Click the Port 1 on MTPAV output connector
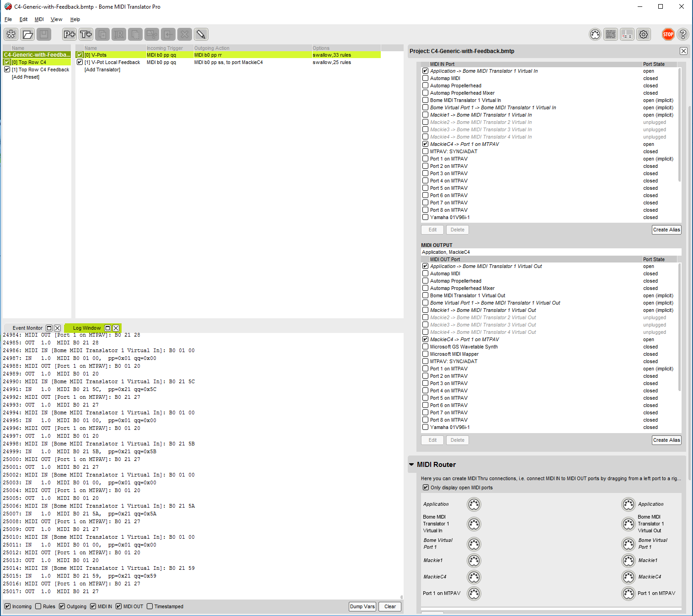This screenshot has width=693, height=616. tap(629, 594)
